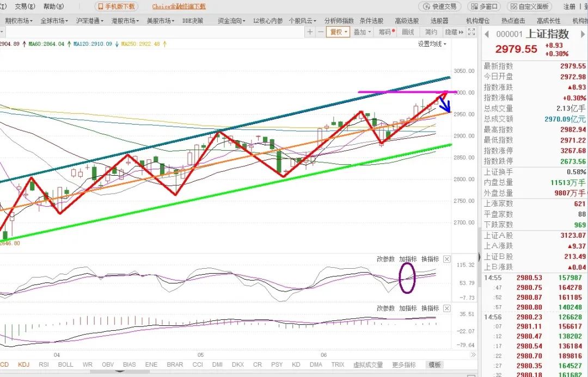Expand the 全球市场 dropdown

[x=54, y=21]
